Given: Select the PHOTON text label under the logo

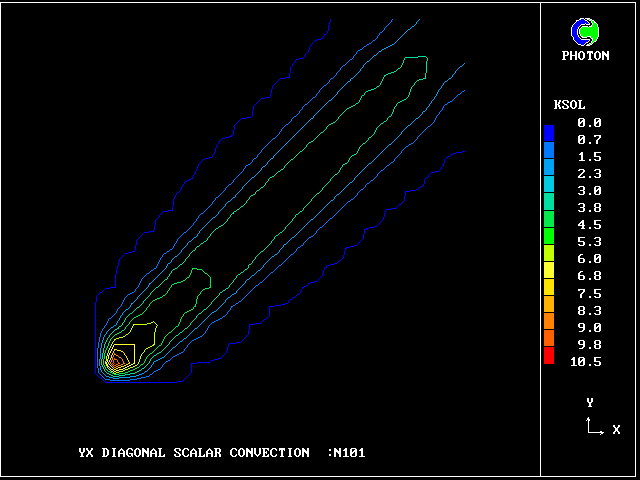Looking at the screenshot, I should click(x=585, y=56).
